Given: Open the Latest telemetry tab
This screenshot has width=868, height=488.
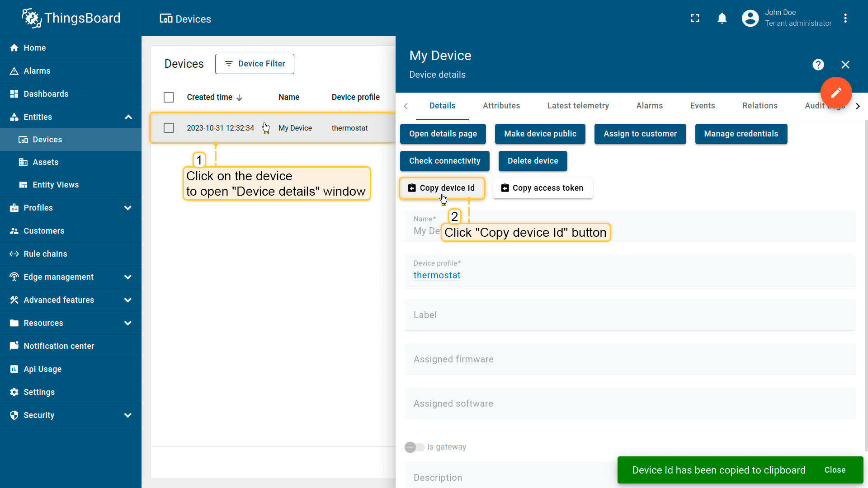Looking at the screenshot, I should point(578,106).
